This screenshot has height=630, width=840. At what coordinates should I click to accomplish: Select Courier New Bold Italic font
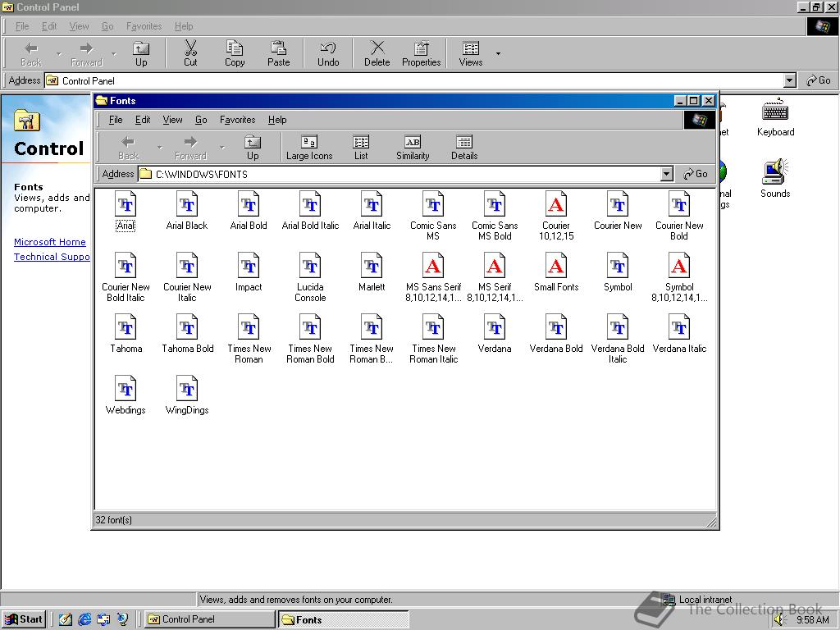tap(126, 277)
